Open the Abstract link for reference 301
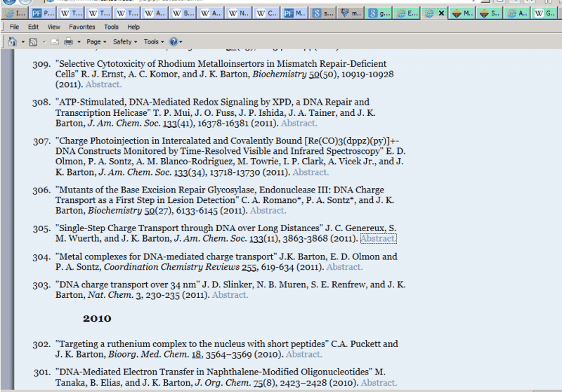 point(379,383)
